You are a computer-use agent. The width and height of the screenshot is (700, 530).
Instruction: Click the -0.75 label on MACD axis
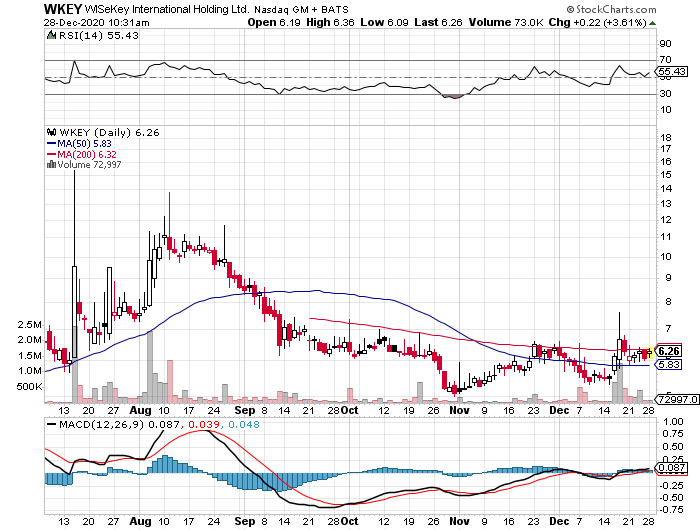(x=671, y=510)
